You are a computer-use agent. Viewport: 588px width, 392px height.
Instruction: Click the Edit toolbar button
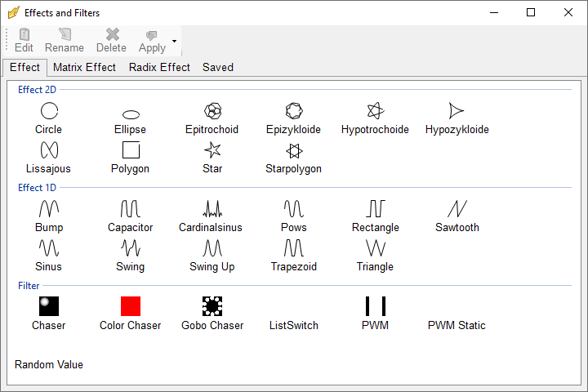[24, 41]
